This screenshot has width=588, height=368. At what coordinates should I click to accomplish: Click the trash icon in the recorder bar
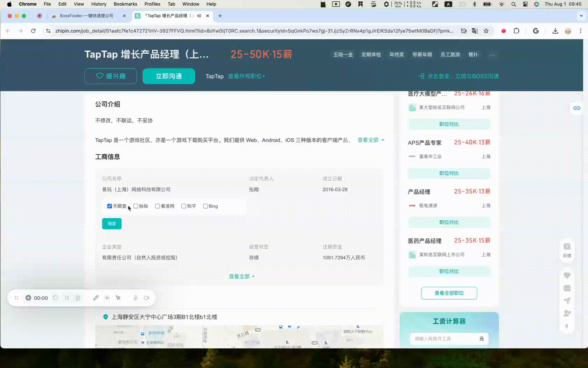click(x=78, y=298)
